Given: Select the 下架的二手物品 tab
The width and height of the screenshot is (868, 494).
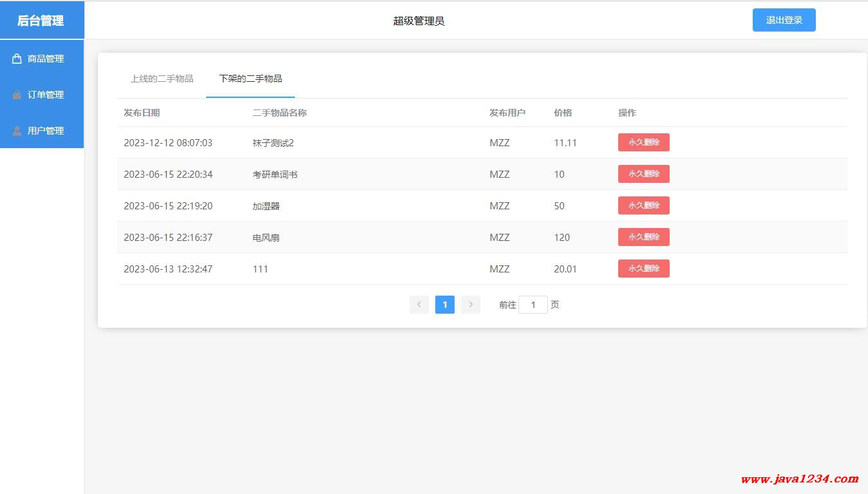Looking at the screenshot, I should tap(250, 79).
